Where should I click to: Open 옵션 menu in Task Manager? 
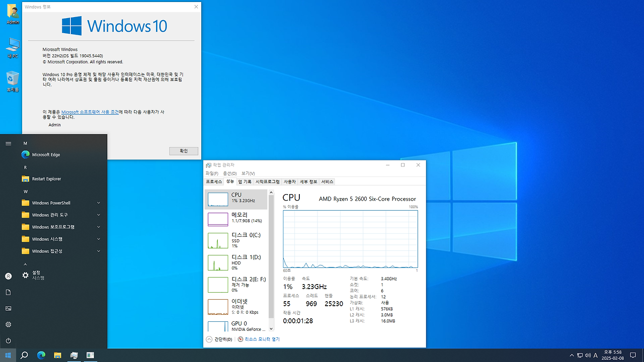tap(230, 173)
